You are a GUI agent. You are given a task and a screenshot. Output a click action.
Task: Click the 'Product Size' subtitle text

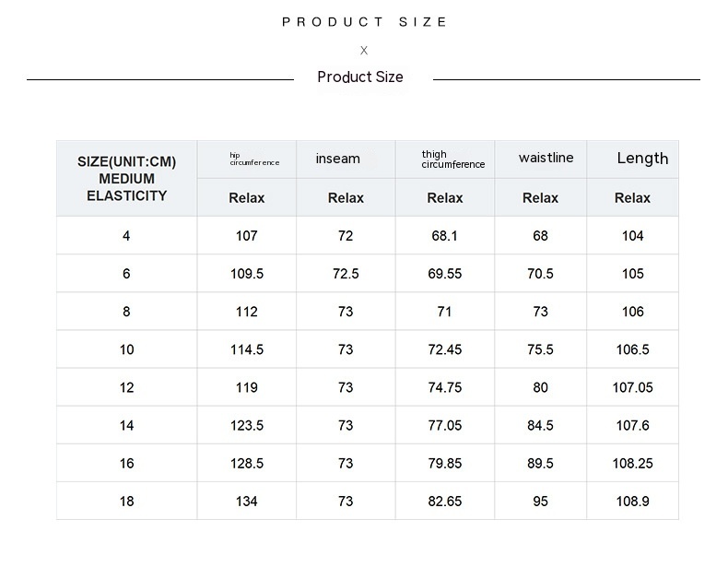click(360, 77)
